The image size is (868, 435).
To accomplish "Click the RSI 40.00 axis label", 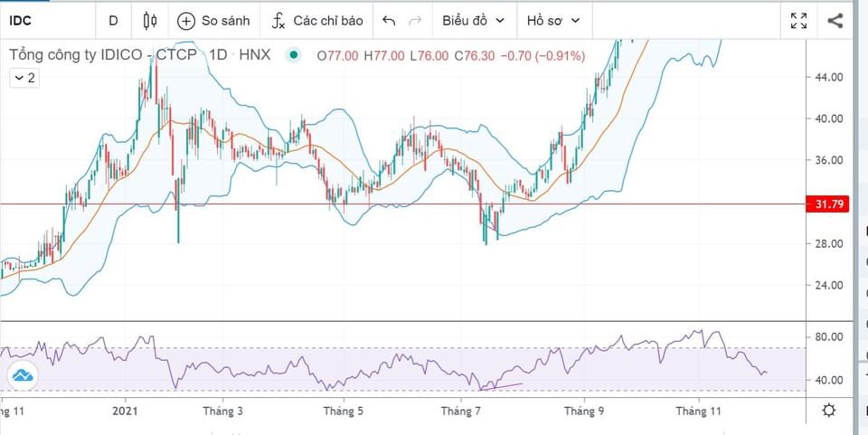I will 829,380.
